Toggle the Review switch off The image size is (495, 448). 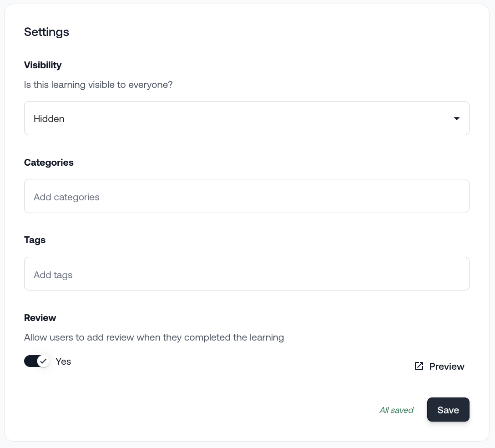point(36,361)
